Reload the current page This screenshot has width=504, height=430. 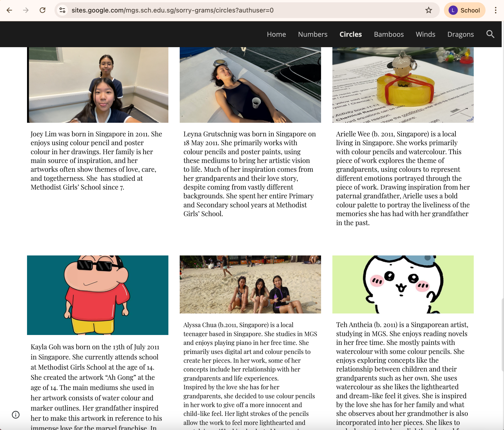click(43, 10)
